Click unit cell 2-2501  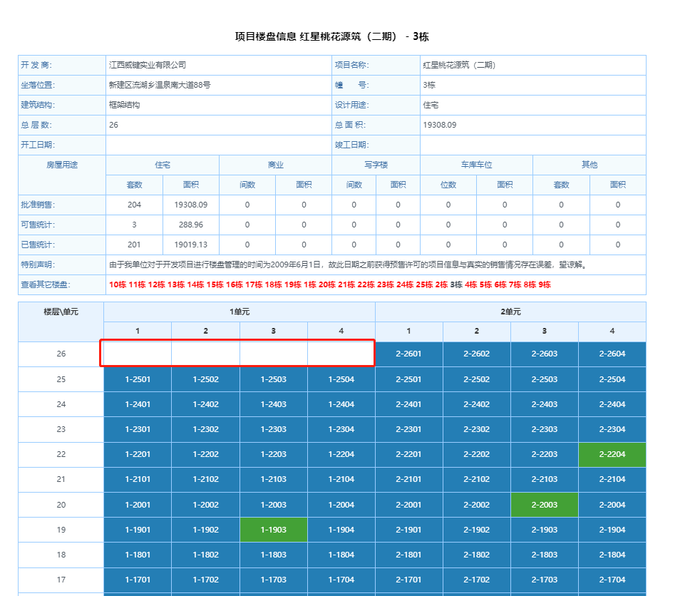click(408, 379)
